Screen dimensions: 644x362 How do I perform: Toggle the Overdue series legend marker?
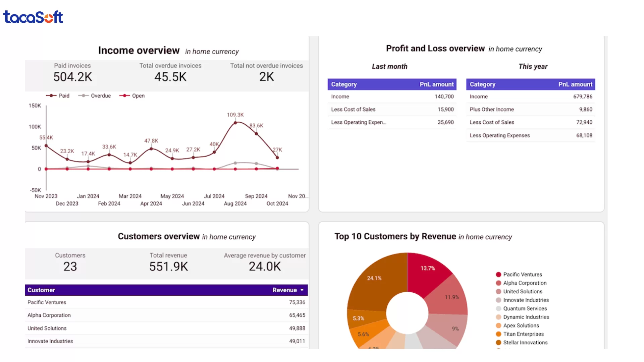click(83, 96)
